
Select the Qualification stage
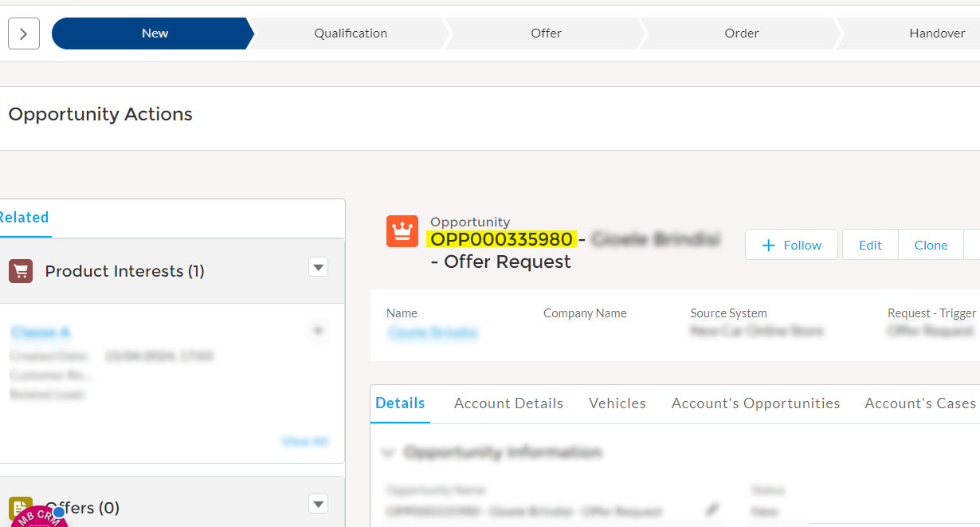coord(351,33)
